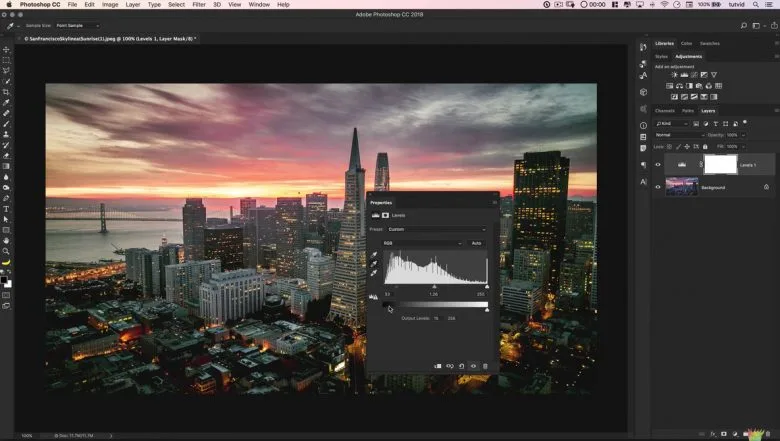Open the Normal blend mode dropdown
780x441 pixels.
click(x=678, y=134)
